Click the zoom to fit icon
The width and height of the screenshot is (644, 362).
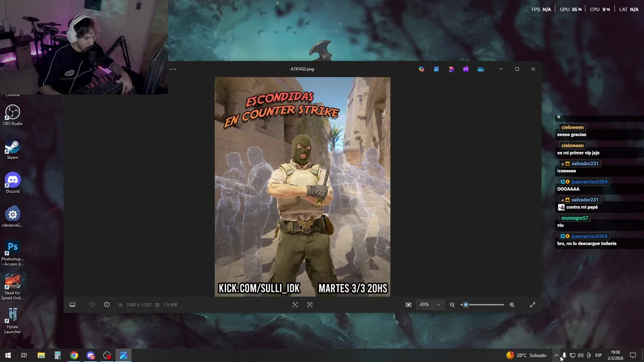(x=409, y=305)
